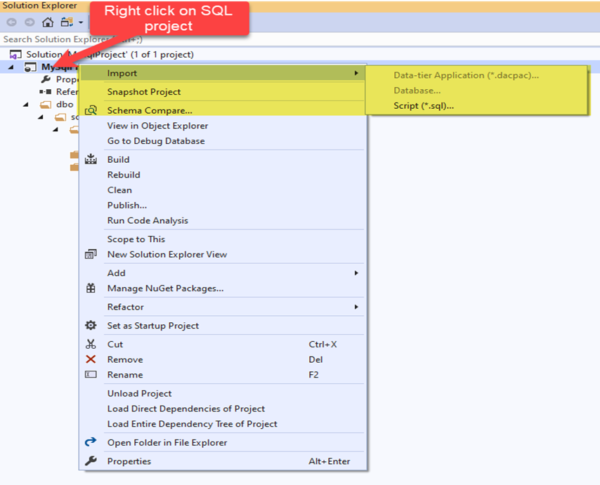
Task: Click the scissors Cut icon
Action: click(91, 344)
